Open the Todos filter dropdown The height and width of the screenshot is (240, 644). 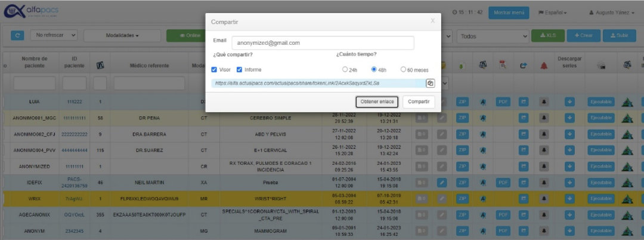[493, 36]
